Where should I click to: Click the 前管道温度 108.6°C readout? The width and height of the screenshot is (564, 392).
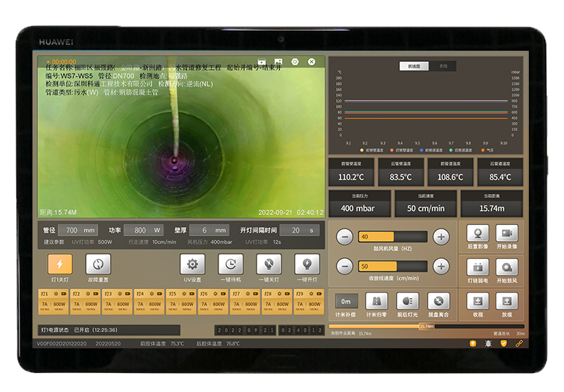pyautogui.click(x=450, y=172)
